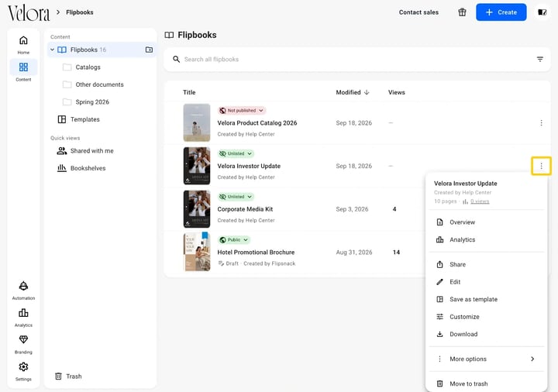This screenshot has height=392, width=558.
Task: Open Branding from the left rail
Action: (x=23, y=344)
